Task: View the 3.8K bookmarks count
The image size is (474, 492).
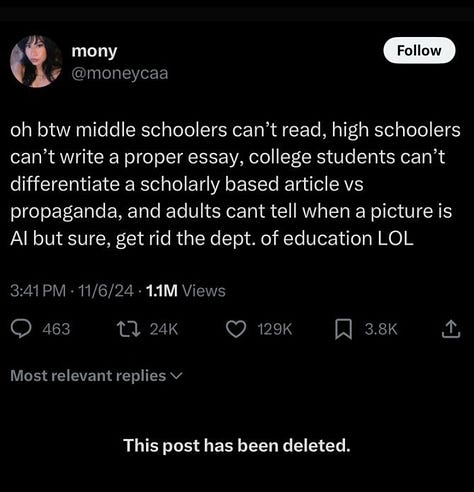Action: 381,329
